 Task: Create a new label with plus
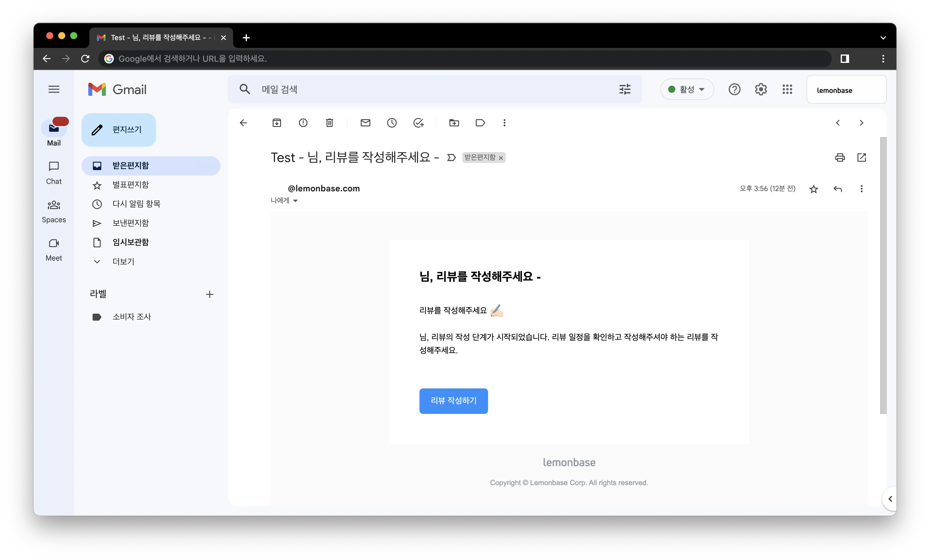(209, 294)
